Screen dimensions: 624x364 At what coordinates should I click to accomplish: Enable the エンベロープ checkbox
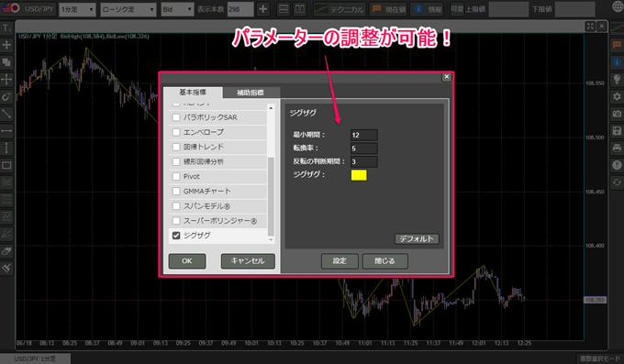pyautogui.click(x=176, y=132)
